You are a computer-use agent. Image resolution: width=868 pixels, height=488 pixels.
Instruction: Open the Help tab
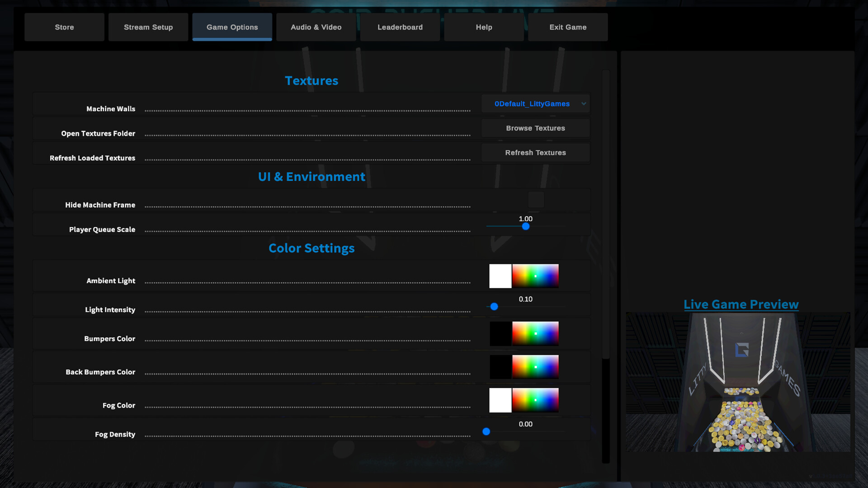[x=484, y=27]
